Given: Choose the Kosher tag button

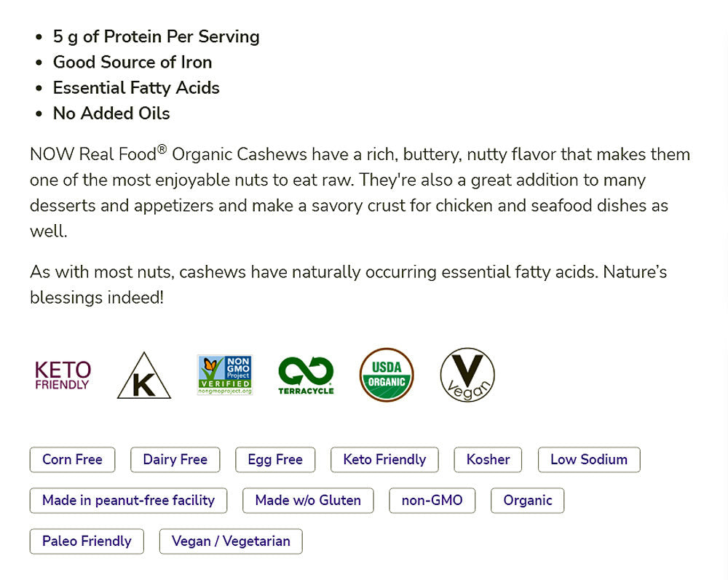Looking at the screenshot, I should click(488, 460).
